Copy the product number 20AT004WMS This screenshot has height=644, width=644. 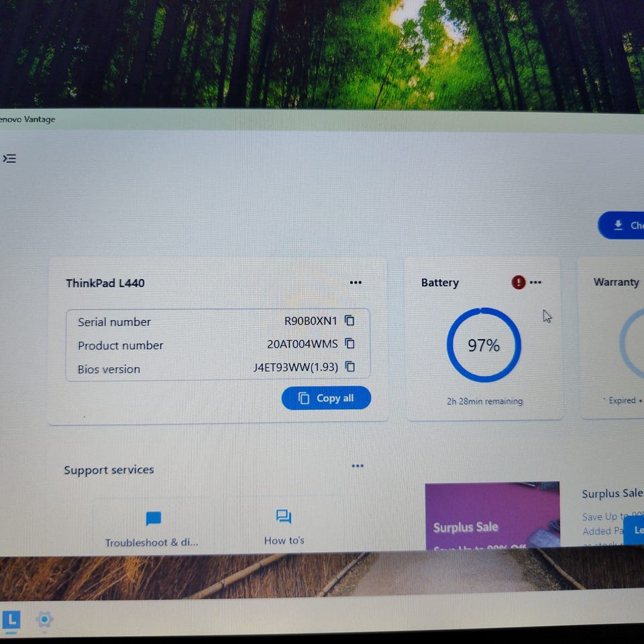350,343
